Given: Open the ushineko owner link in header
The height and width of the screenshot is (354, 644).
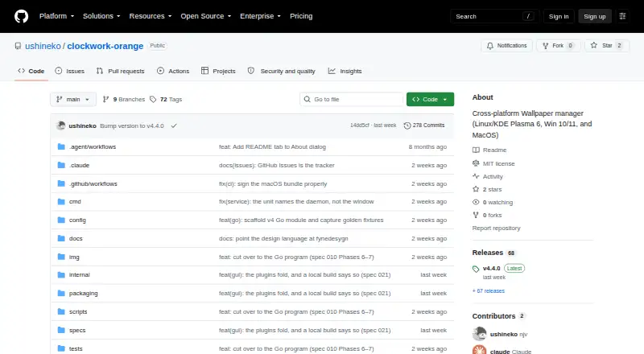Looking at the screenshot, I should click(x=43, y=46).
